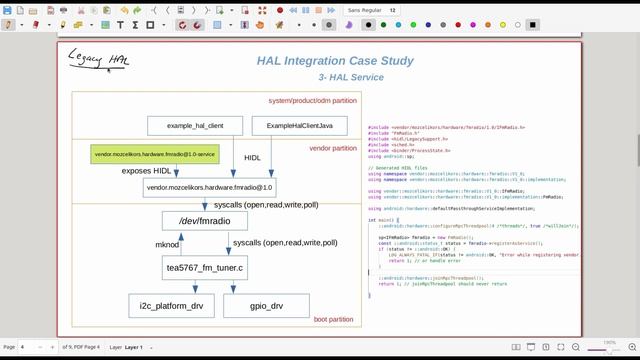This screenshot has width=640, height=360.
Task: Select the Pen tool
Action: pyautogui.click(x=8, y=25)
